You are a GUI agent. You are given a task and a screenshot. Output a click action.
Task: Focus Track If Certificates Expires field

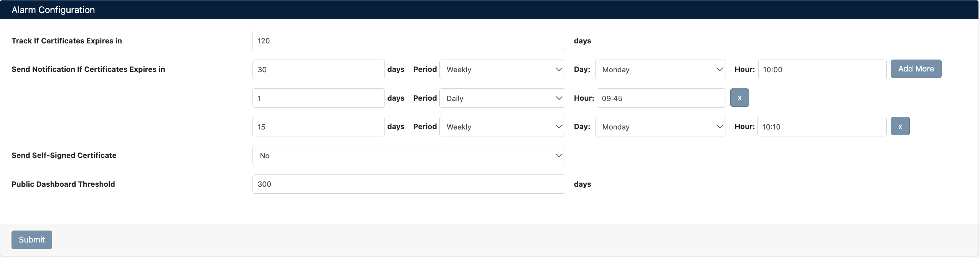pyautogui.click(x=408, y=41)
